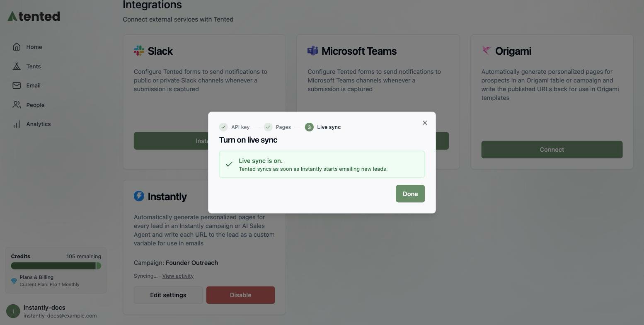Open the View activity link

(x=178, y=276)
